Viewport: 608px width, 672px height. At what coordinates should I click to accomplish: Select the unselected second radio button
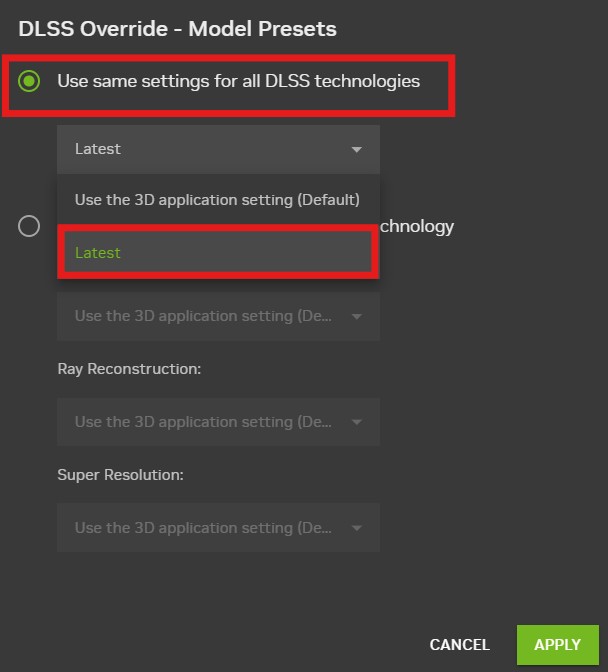29,226
